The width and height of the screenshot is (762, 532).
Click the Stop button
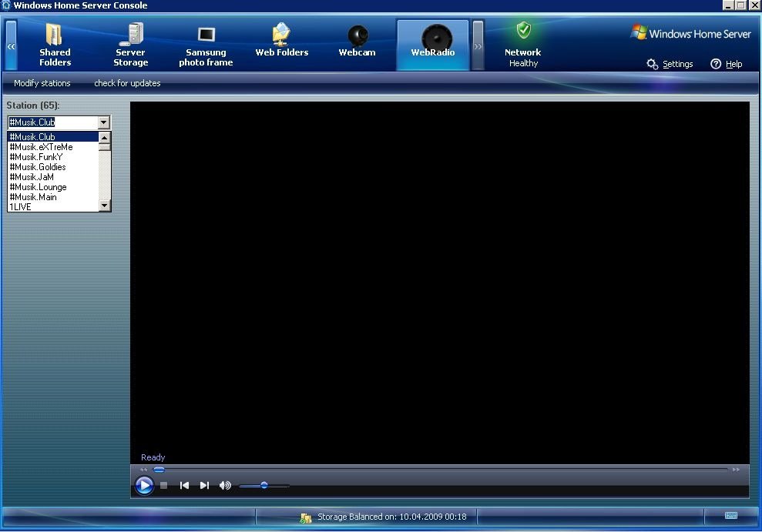pos(164,485)
